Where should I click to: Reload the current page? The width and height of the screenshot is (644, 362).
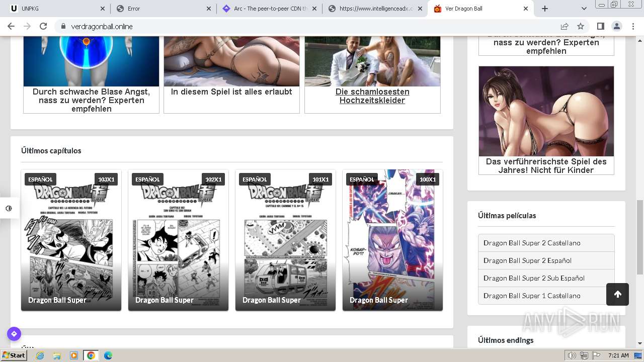pos(43,26)
